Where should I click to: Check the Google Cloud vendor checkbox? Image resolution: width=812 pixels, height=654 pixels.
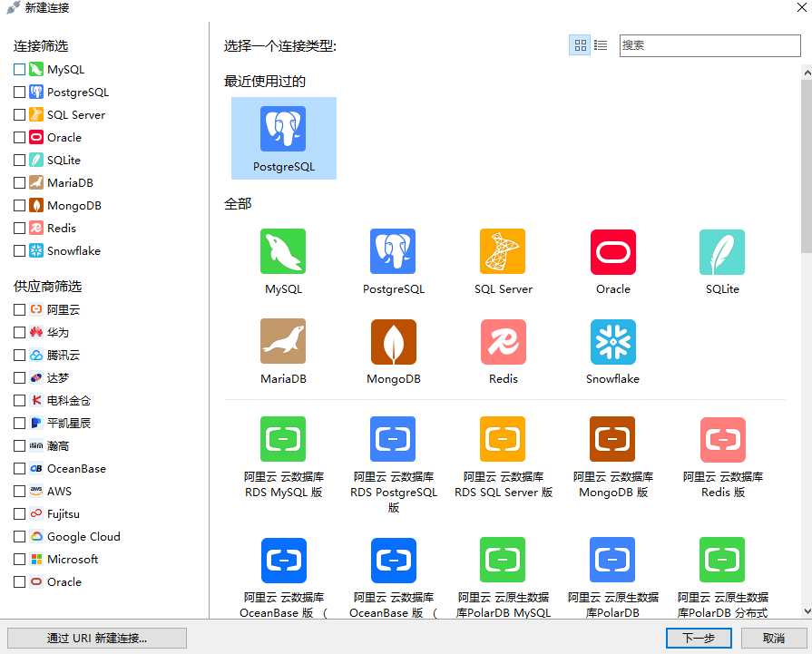(20, 536)
